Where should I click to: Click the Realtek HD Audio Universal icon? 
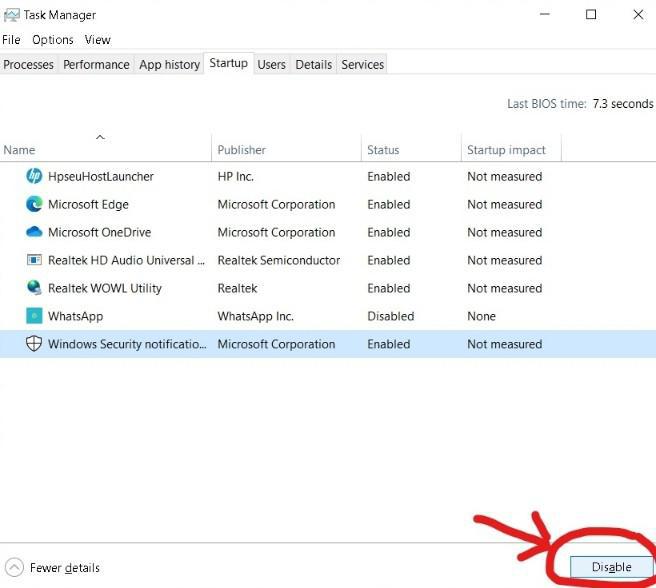[34, 260]
